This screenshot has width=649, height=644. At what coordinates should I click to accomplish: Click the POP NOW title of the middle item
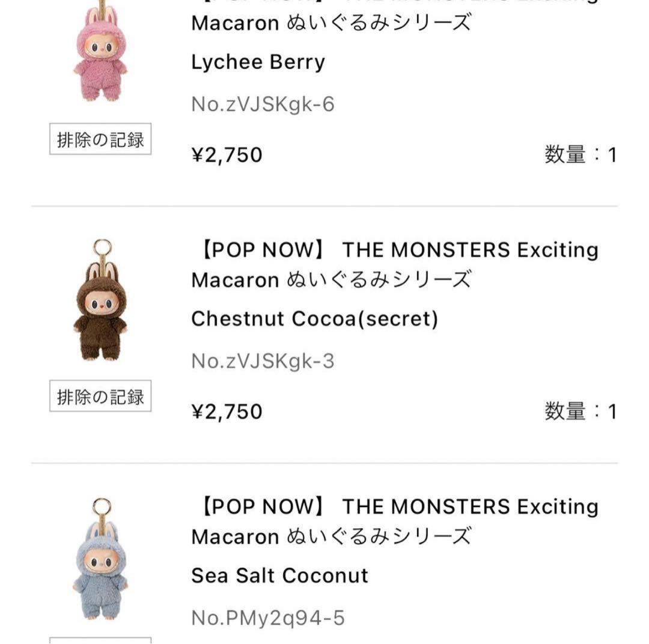[x=394, y=250]
